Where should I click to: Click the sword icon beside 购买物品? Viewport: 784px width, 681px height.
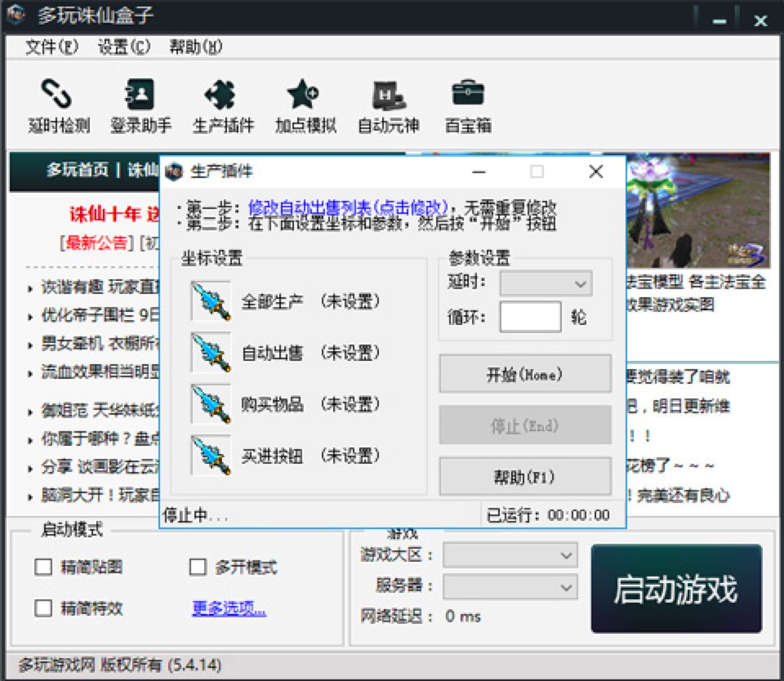pos(210,403)
